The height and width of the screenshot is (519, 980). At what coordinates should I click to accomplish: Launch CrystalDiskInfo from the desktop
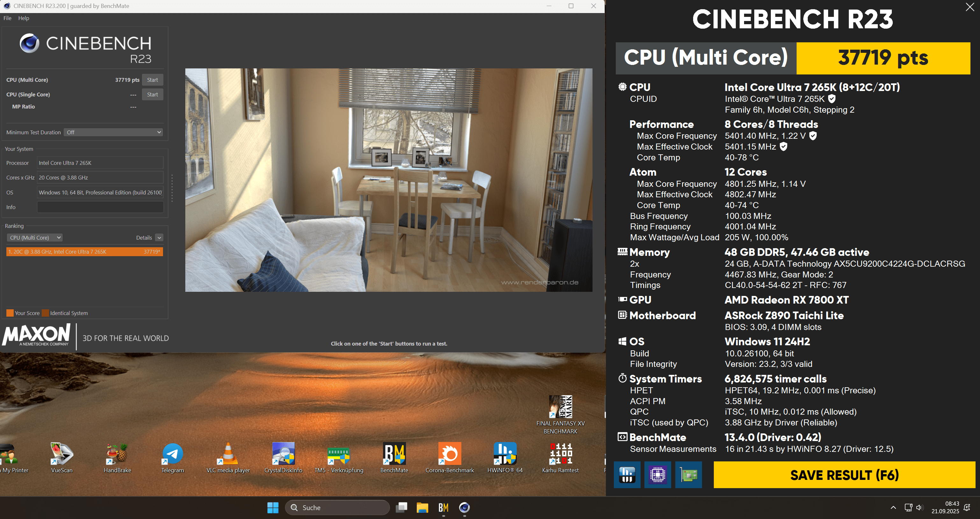click(x=283, y=454)
